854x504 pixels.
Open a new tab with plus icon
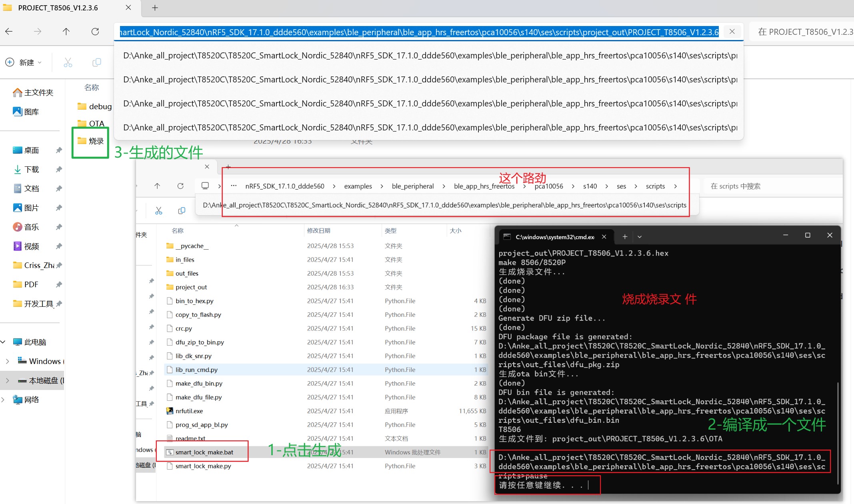point(155,8)
